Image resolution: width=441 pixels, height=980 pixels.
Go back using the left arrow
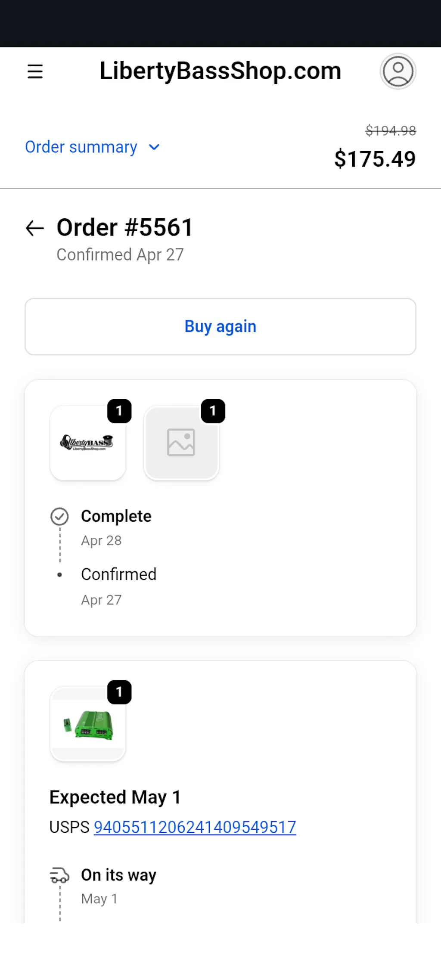(35, 228)
